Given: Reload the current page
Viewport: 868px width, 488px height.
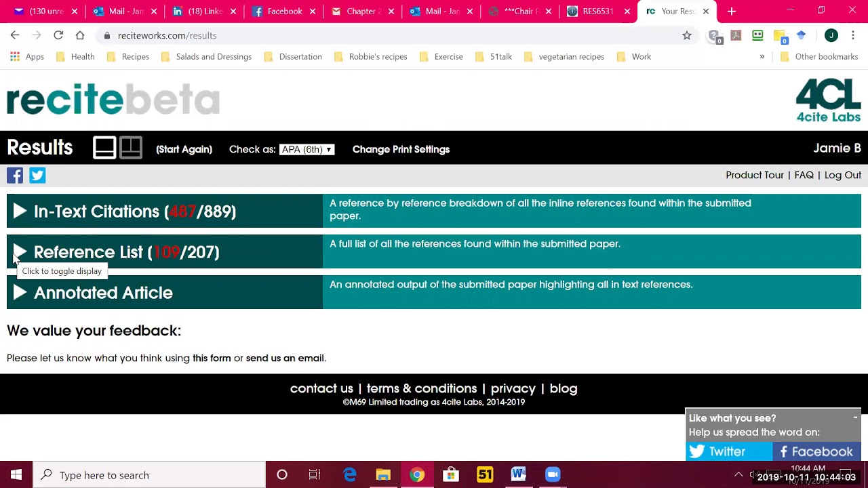Looking at the screenshot, I should pos(58,35).
